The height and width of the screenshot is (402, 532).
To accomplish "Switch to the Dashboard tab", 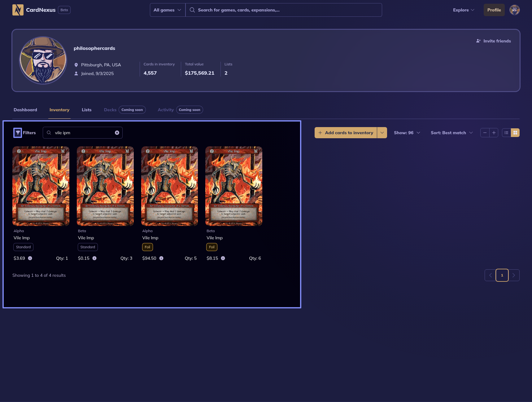I will (x=25, y=110).
